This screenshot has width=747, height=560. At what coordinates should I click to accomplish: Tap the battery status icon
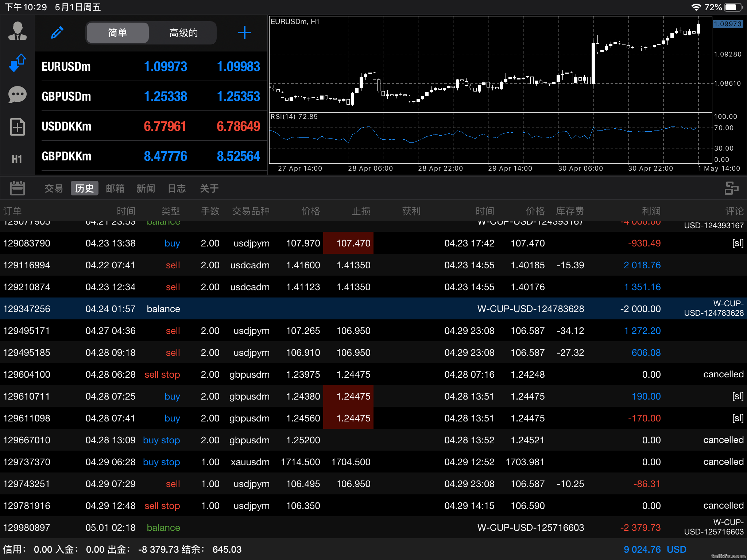click(733, 7)
